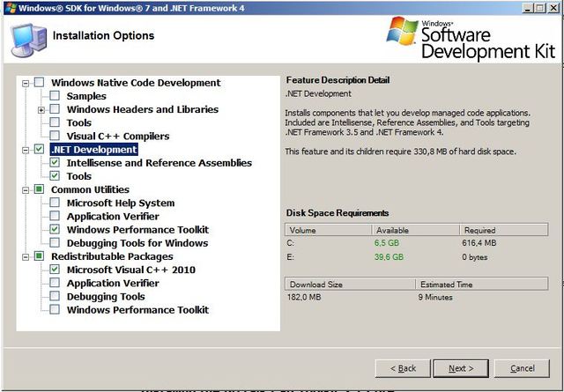564x392 pixels.
Task: Select Intellisense and Reference Assemblies label
Action: tap(159, 163)
